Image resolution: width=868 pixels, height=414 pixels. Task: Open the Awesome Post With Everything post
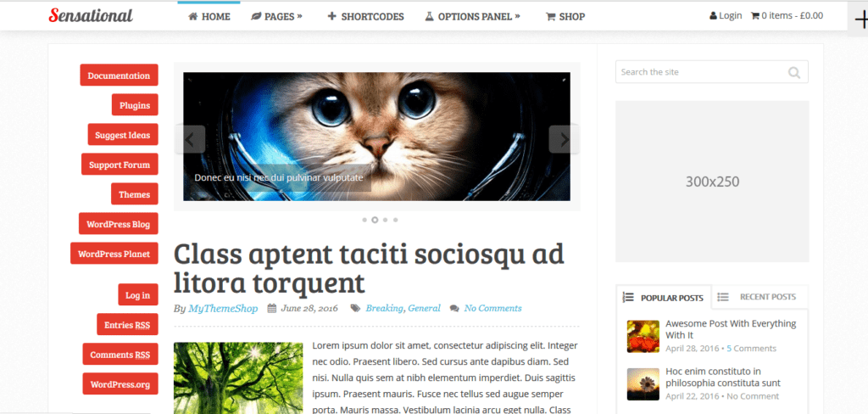point(731,329)
